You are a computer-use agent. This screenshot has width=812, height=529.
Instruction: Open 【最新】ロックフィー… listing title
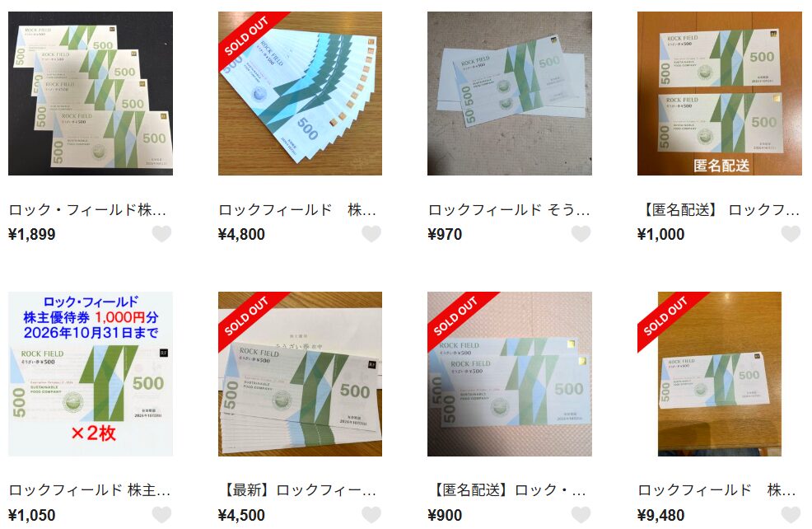point(297,490)
